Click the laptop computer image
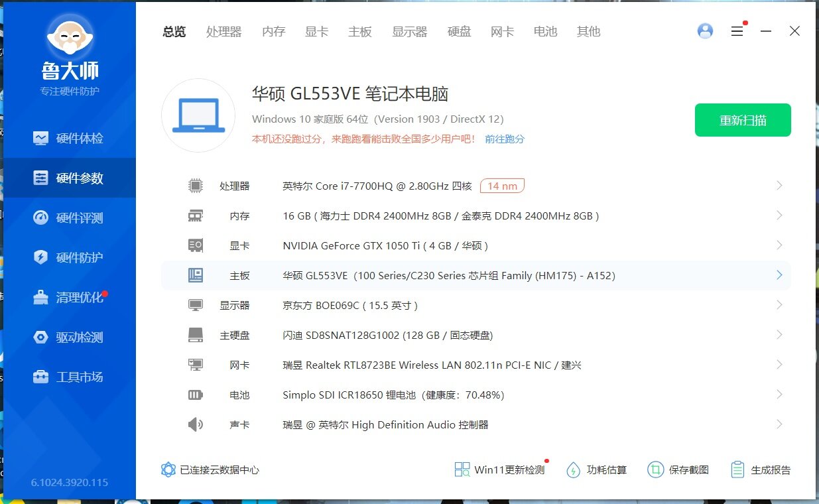This screenshot has height=504, width=819. pos(198,115)
